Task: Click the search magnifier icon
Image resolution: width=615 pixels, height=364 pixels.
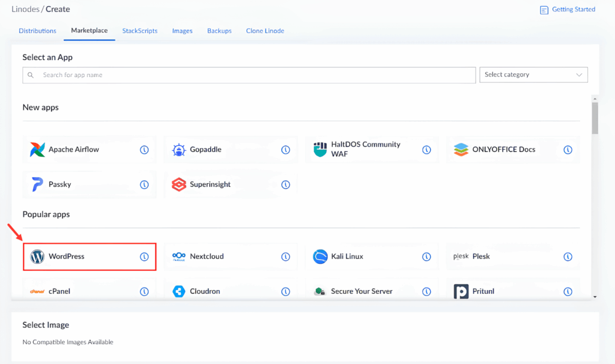Action: click(x=31, y=75)
